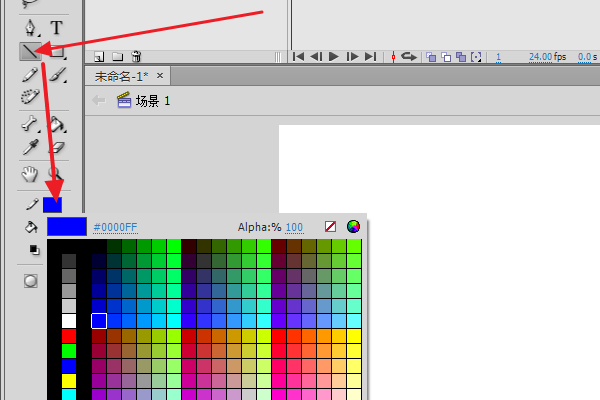Toggle Object Drawing mode
The image size is (600, 400).
[31, 281]
